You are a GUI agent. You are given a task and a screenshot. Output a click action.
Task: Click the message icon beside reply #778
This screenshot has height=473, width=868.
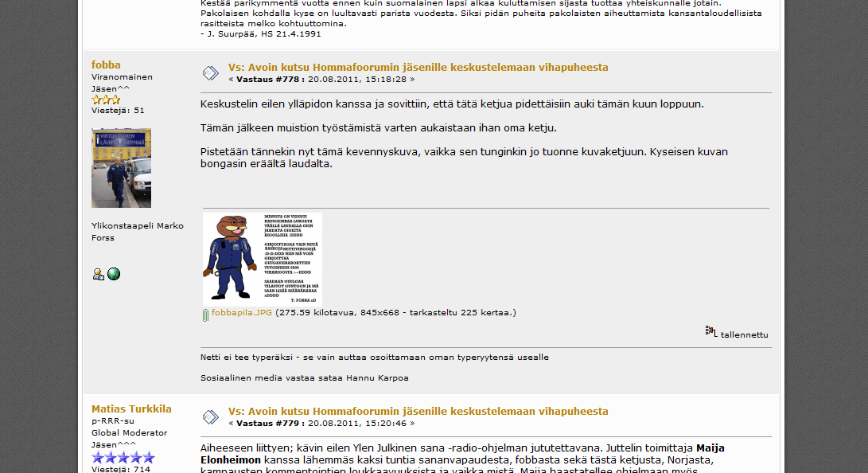210,73
